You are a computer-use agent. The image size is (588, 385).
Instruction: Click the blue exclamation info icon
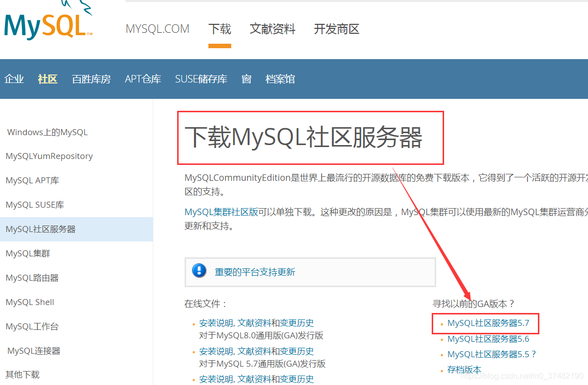coord(199,270)
